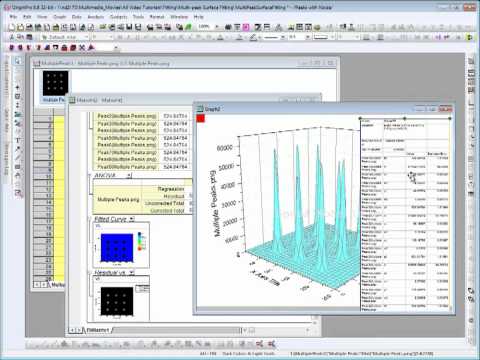Select the Rectangle tool in left toolbox

(18, 166)
